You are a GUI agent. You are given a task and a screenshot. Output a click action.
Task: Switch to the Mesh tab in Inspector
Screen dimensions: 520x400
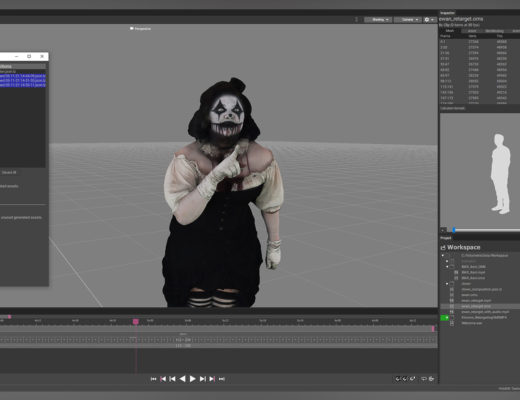[x=450, y=31]
